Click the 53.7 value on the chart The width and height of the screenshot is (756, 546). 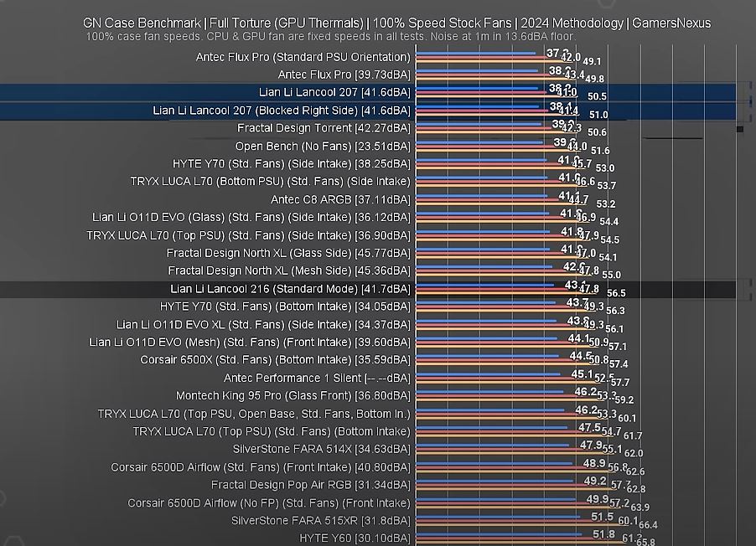[x=607, y=186]
